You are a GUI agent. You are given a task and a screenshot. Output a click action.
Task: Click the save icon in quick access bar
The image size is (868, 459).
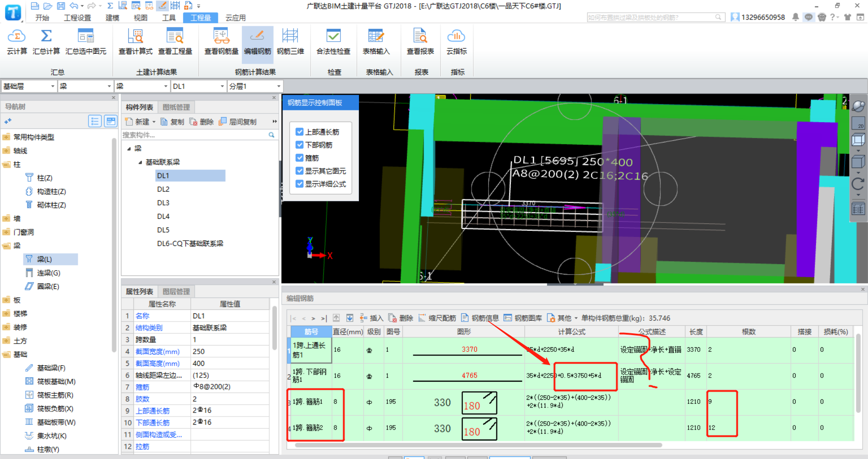point(61,6)
